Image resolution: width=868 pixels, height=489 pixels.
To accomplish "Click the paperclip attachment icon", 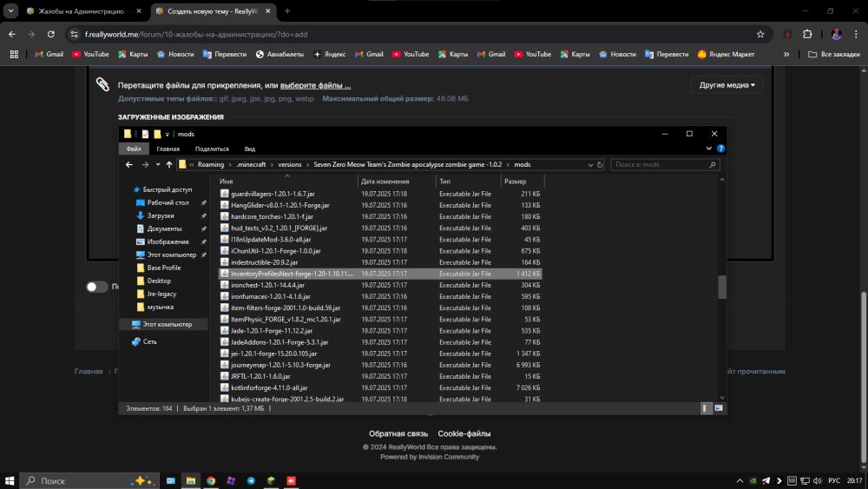I will coord(102,84).
